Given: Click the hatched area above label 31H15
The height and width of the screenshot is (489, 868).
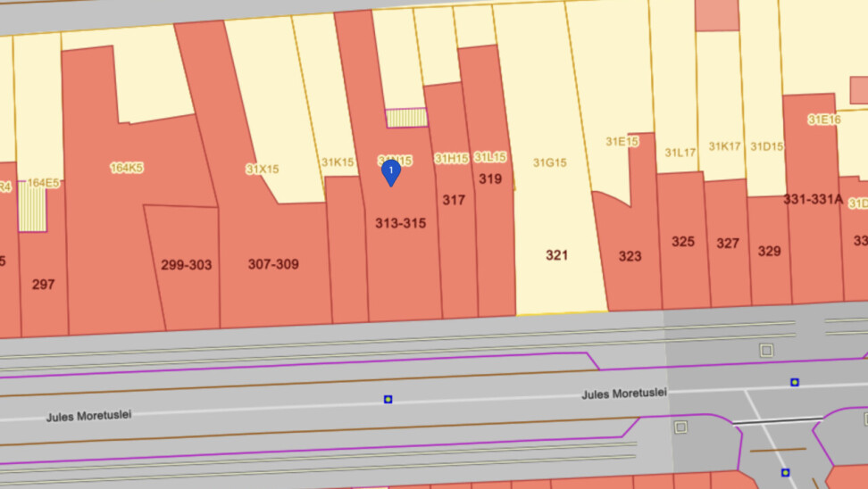Looking at the screenshot, I should [405, 118].
